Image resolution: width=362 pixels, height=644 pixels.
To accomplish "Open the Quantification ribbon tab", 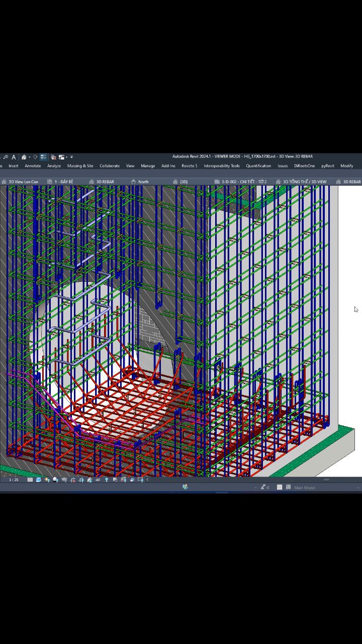I will [x=258, y=166].
